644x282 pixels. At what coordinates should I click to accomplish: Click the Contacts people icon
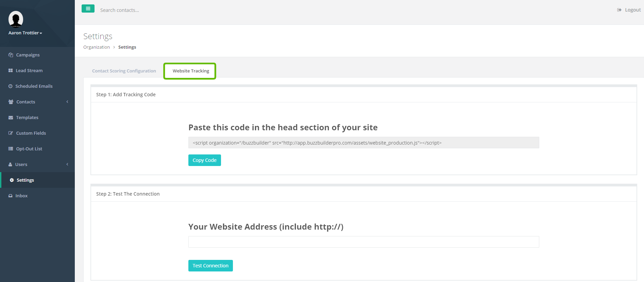11,102
